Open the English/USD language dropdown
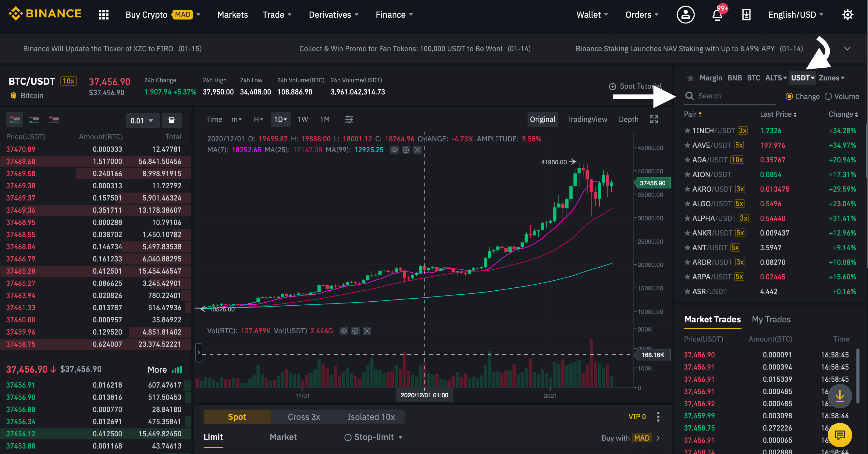Screen dimensions: 868x454 click(x=795, y=15)
